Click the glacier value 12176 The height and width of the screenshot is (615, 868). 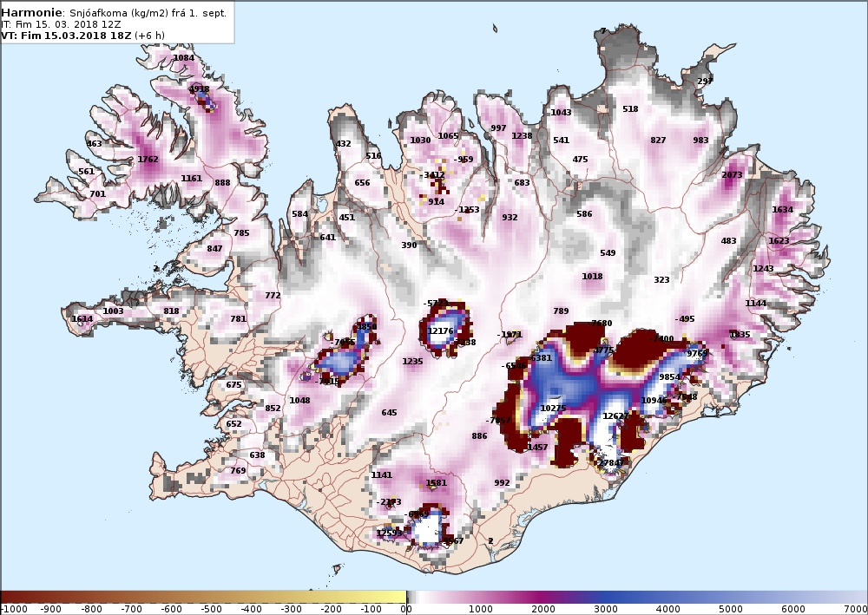pos(441,330)
